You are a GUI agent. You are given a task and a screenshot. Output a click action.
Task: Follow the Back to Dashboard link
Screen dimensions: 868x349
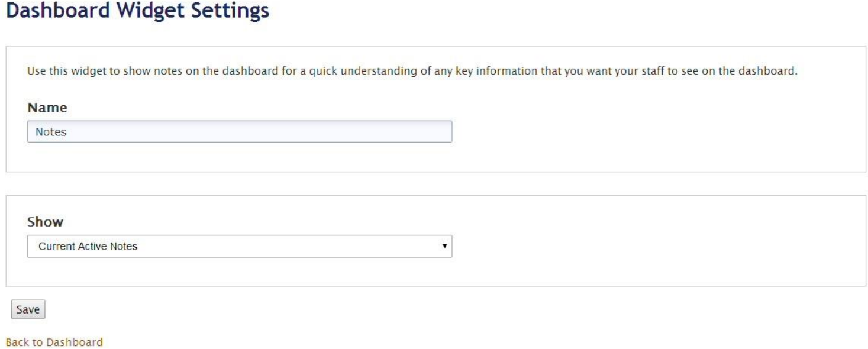click(x=54, y=342)
